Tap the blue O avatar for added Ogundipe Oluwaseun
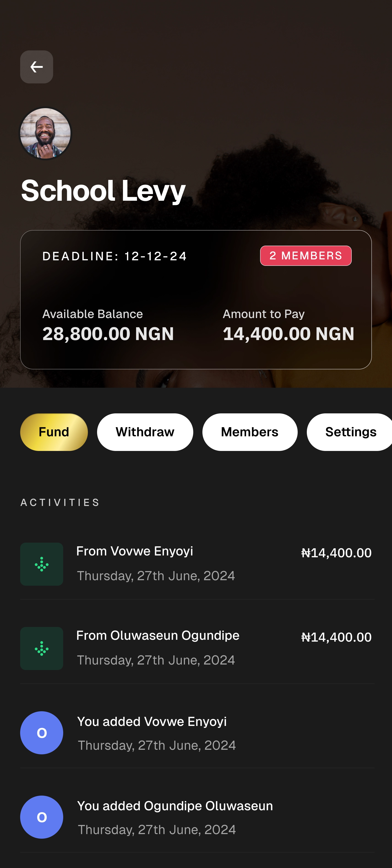Screen dimensions: 392x868 coord(41,817)
